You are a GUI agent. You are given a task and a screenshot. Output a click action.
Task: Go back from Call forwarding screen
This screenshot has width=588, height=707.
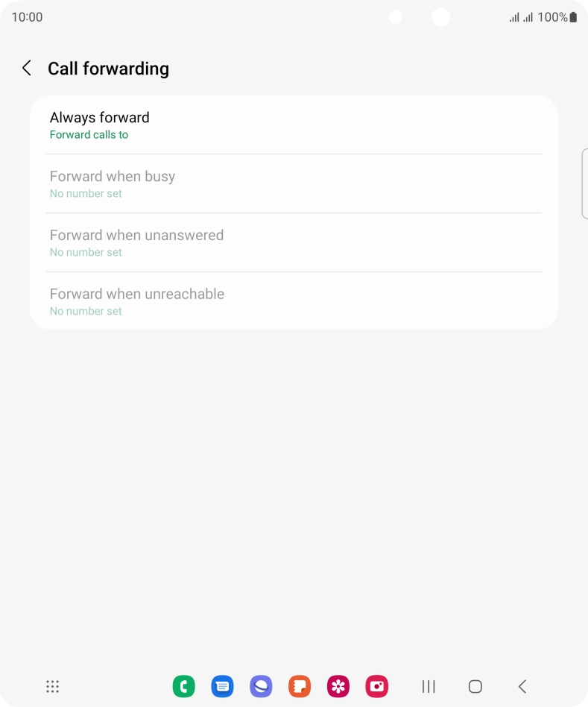27,69
